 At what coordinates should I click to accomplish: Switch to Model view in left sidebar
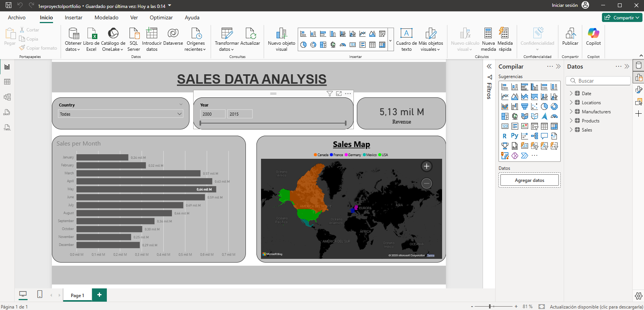7,97
